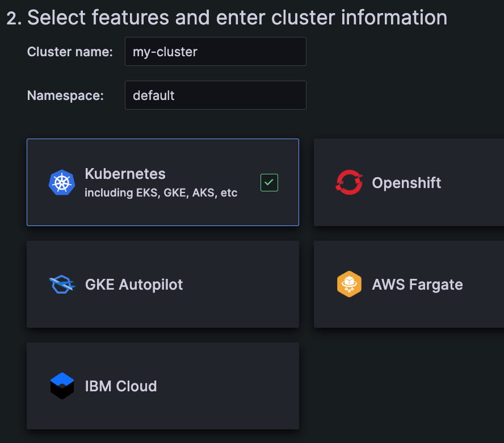This screenshot has width=504, height=443.
Task: Click "including EKS, GKE, AKS, etc" subtitle
Action: tap(161, 193)
